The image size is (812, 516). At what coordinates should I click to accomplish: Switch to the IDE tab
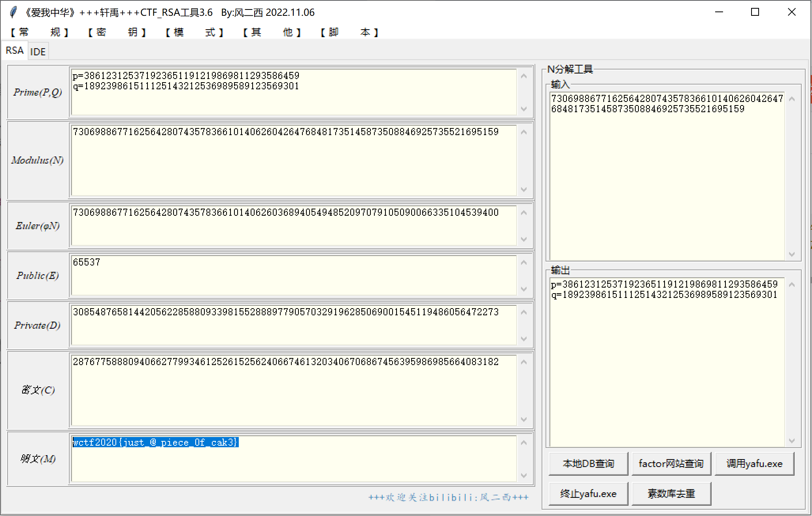tap(38, 52)
